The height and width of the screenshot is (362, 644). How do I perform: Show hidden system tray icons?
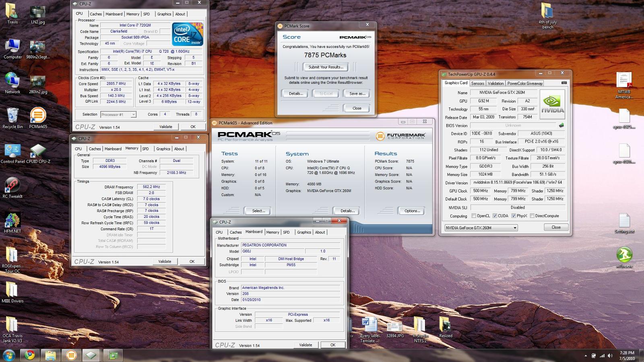pos(585,356)
